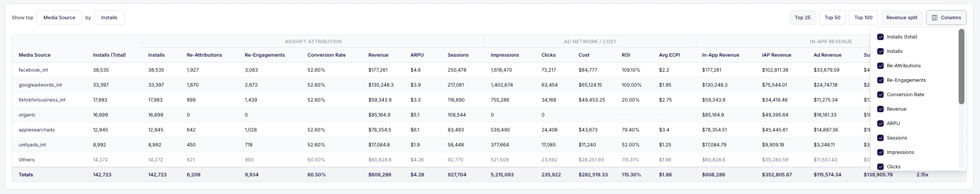Sort by In-App Revenue column header
Viewport: 980px width, 194px height.
[x=720, y=55]
